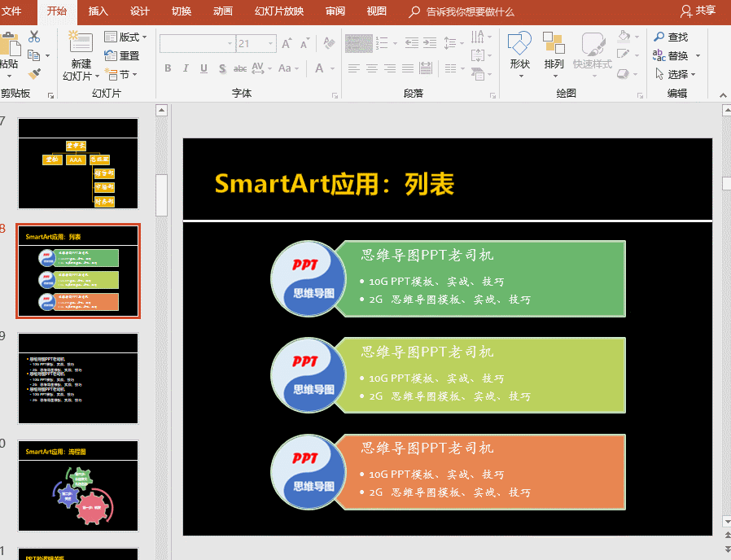Toggle Text Shadow
The height and width of the screenshot is (560, 731).
pos(222,68)
